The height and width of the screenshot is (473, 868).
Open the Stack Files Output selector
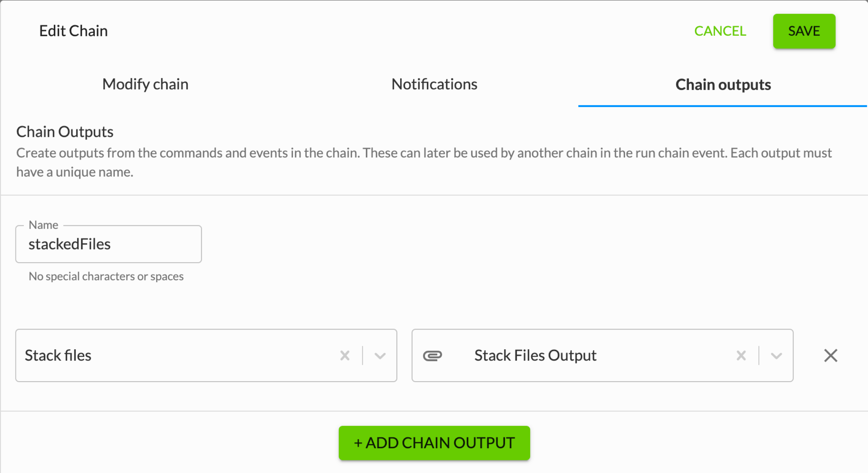pos(602,355)
